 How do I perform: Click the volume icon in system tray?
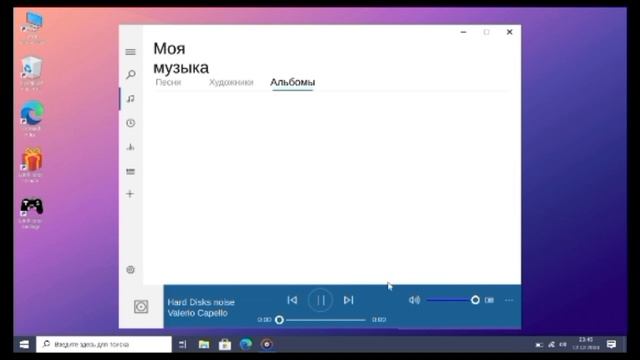tap(563, 344)
